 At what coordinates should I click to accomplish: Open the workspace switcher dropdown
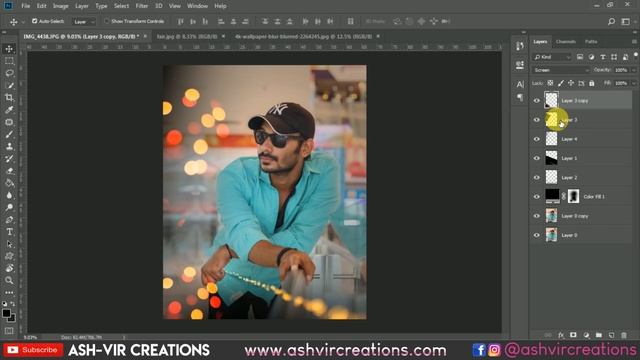pyautogui.click(x=625, y=22)
